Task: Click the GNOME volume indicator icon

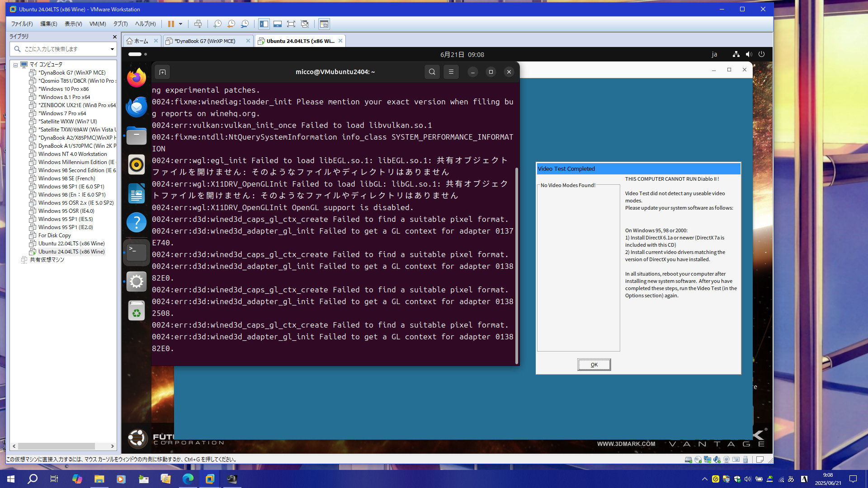Action: (x=749, y=54)
